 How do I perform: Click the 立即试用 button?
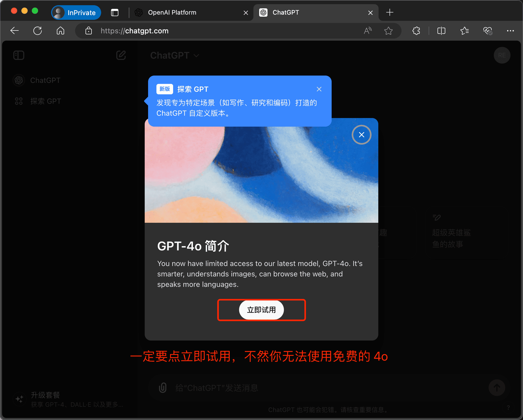point(261,310)
